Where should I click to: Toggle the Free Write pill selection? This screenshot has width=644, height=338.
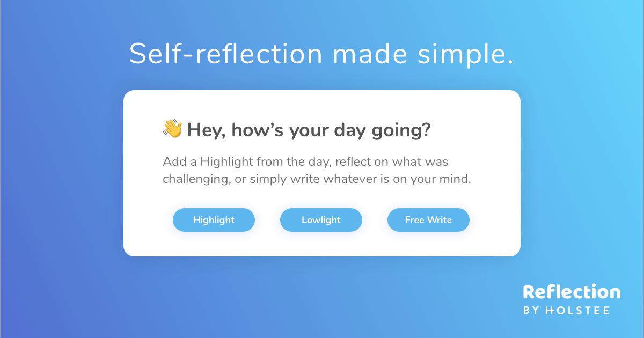pos(428,219)
